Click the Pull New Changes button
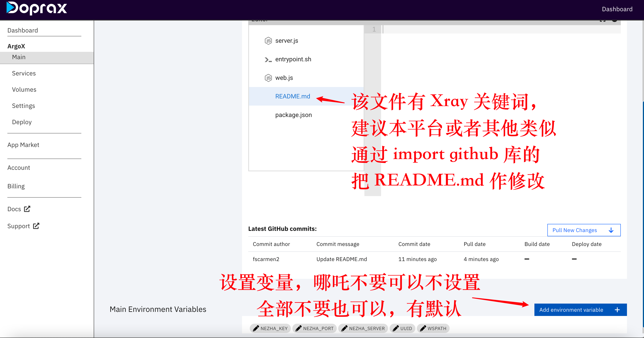This screenshot has width=644, height=338. coord(584,230)
